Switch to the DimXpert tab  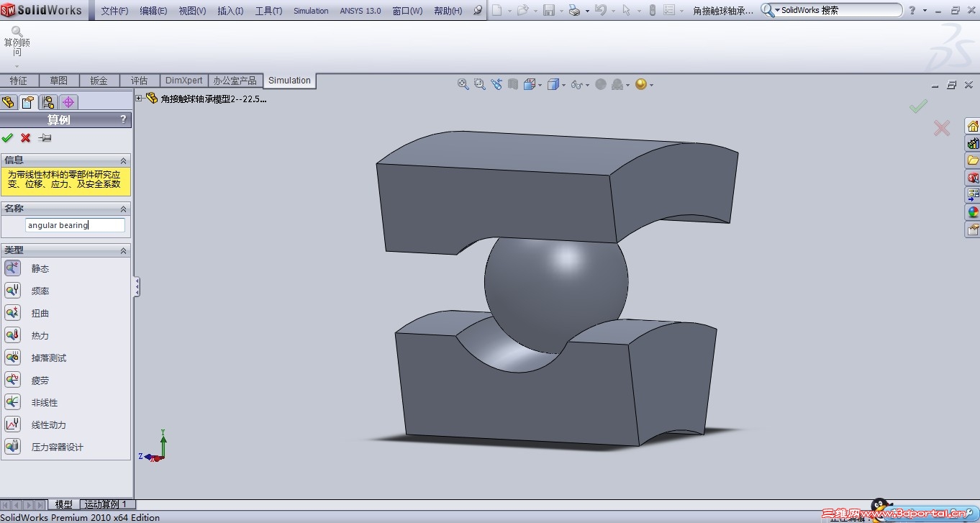point(184,81)
